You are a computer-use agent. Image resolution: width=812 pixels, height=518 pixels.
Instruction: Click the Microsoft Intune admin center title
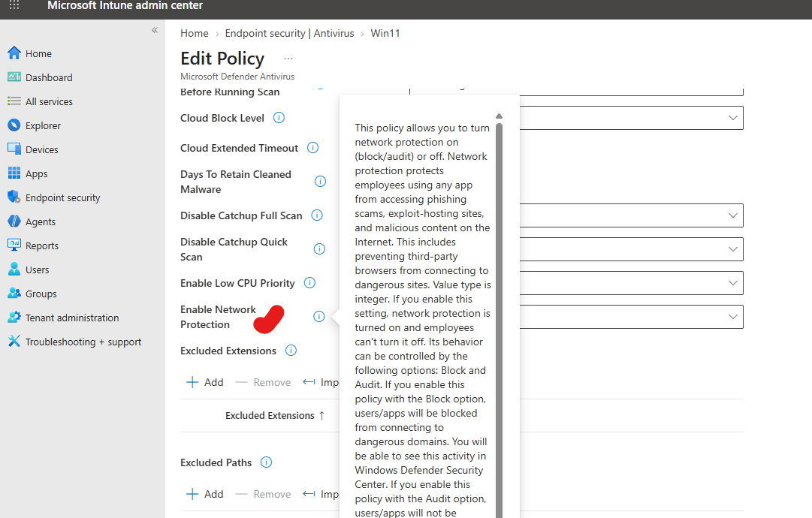125,6
